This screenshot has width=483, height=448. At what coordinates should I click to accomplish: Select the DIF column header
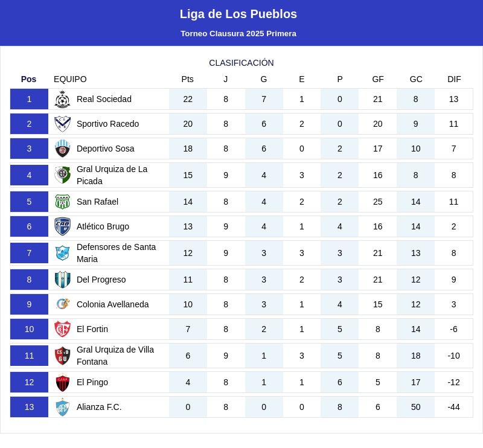pos(454,79)
